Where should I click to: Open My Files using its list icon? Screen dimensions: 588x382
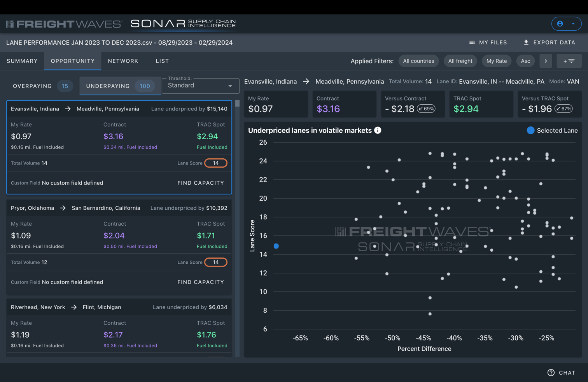(472, 42)
